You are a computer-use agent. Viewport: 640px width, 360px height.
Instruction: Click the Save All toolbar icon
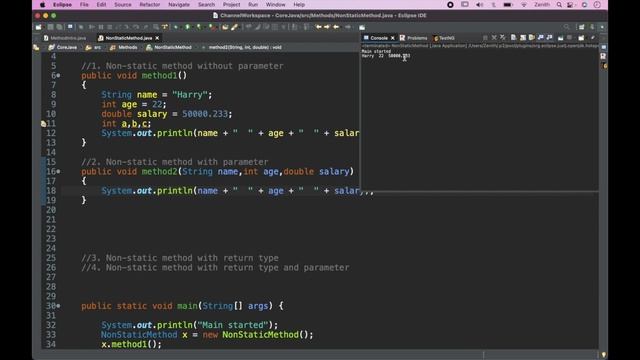[59, 27]
